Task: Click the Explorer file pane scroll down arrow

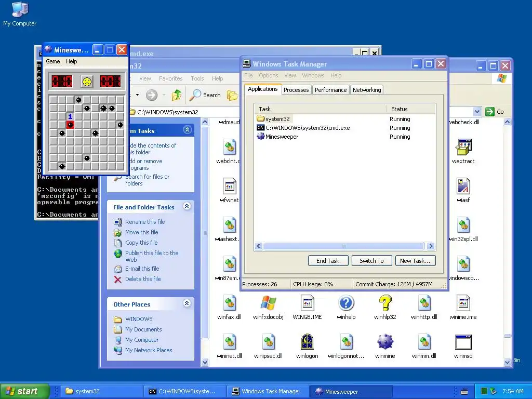Action: click(x=507, y=362)
